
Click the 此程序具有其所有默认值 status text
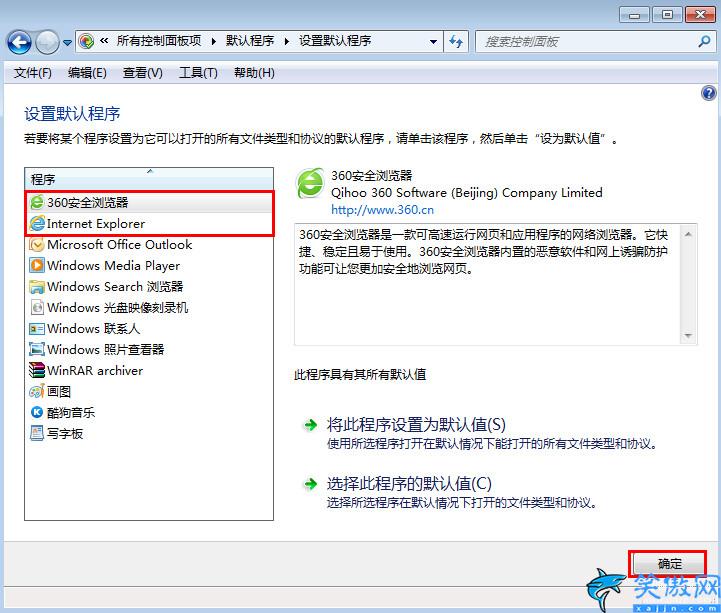tap(360, 375)
